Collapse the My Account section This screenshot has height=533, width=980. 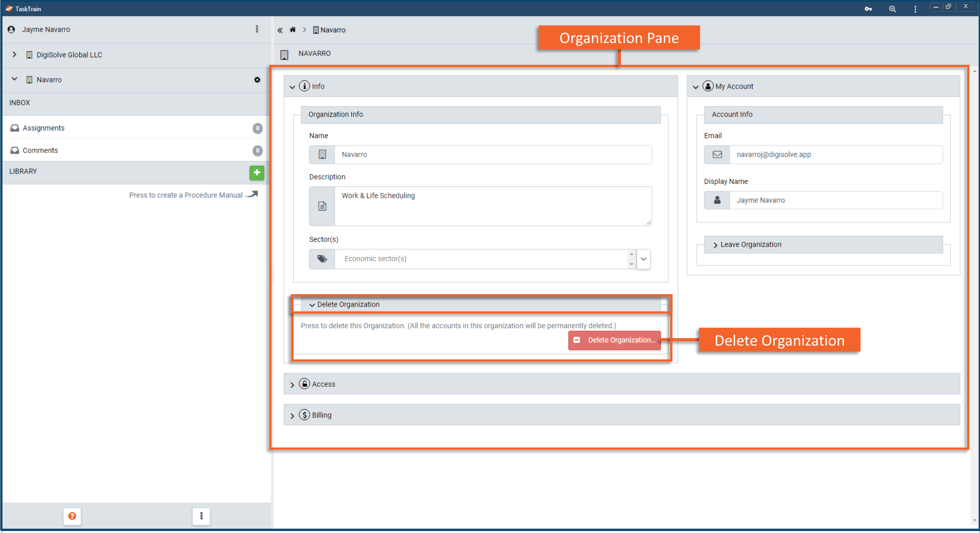click(696, 87)
